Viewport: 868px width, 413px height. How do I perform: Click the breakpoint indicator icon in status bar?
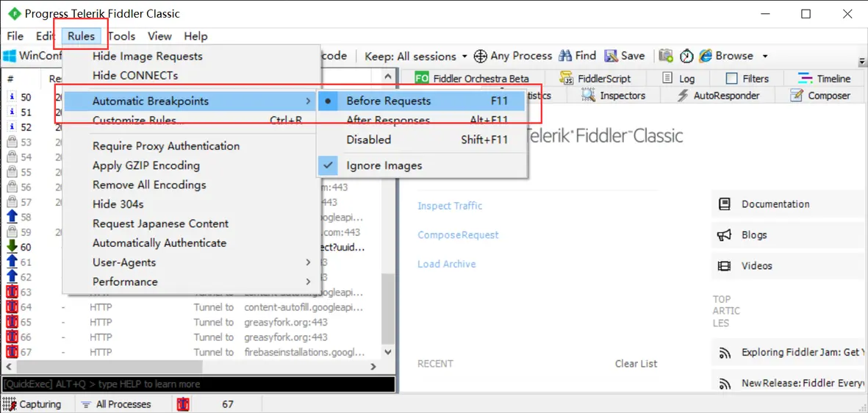[x=183, y=404]
